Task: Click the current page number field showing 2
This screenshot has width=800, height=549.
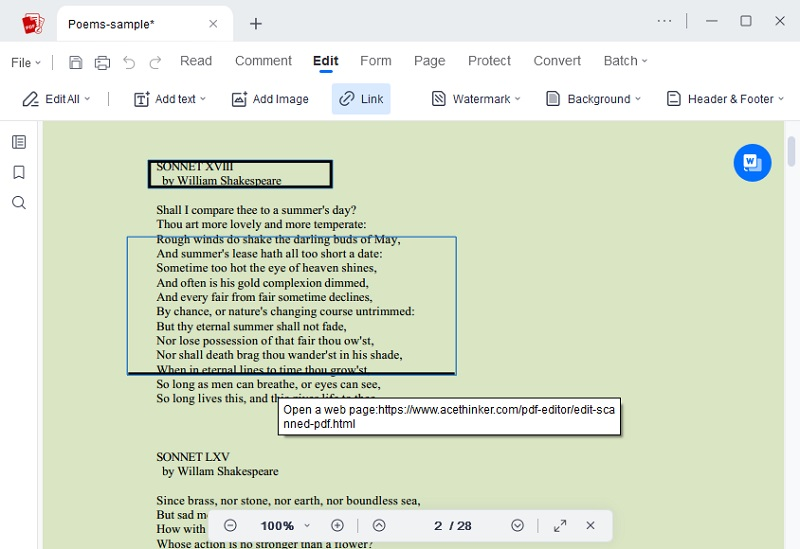Action: 438,526
